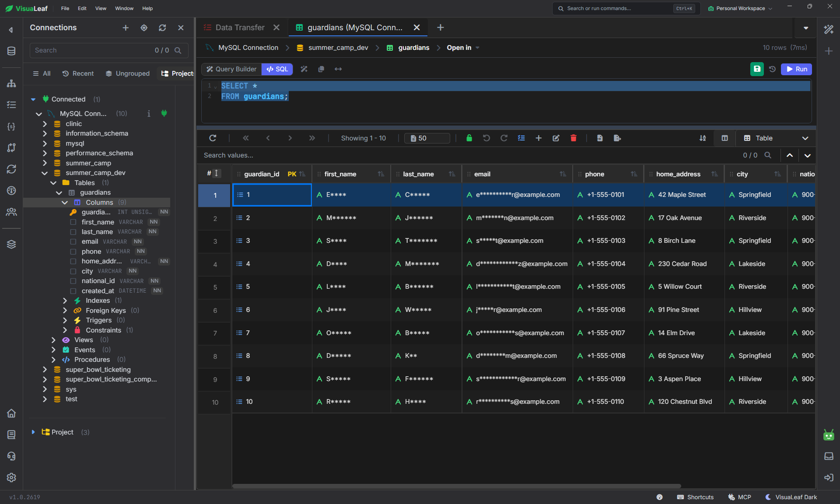Select the Recent connections filter tab
The height and width of the screenshot is (504, 840).
(78, 73)
